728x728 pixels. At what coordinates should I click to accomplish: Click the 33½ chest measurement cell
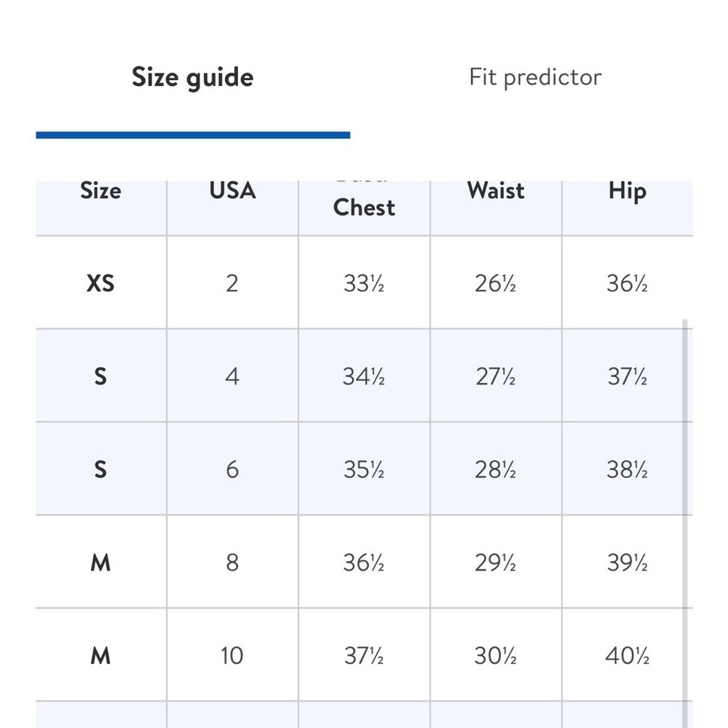[364, 282]
